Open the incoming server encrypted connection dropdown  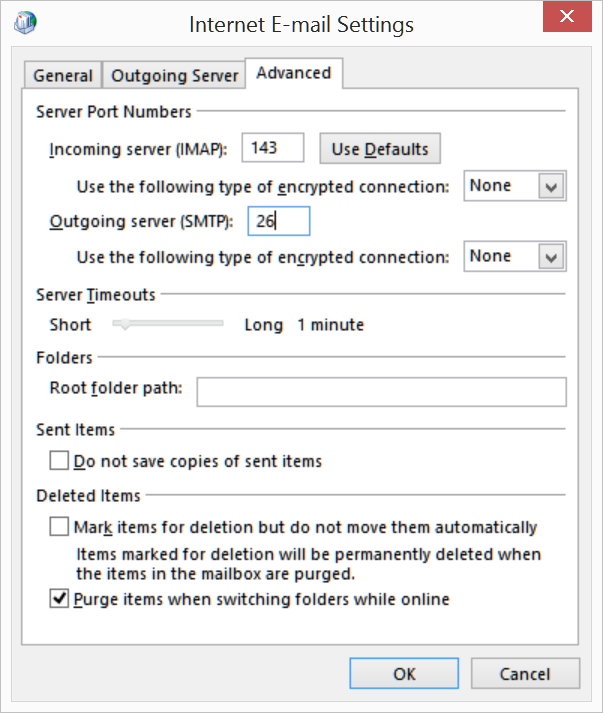coord(551,186)
